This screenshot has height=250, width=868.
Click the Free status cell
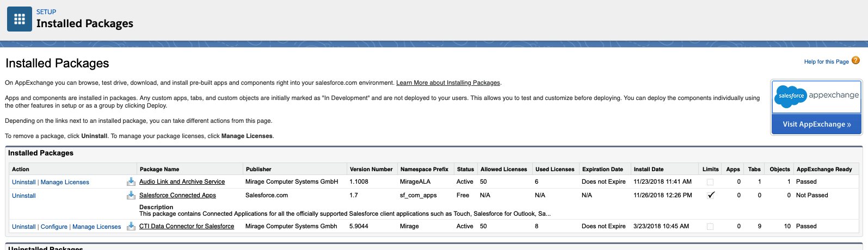(x=463, y=195)
